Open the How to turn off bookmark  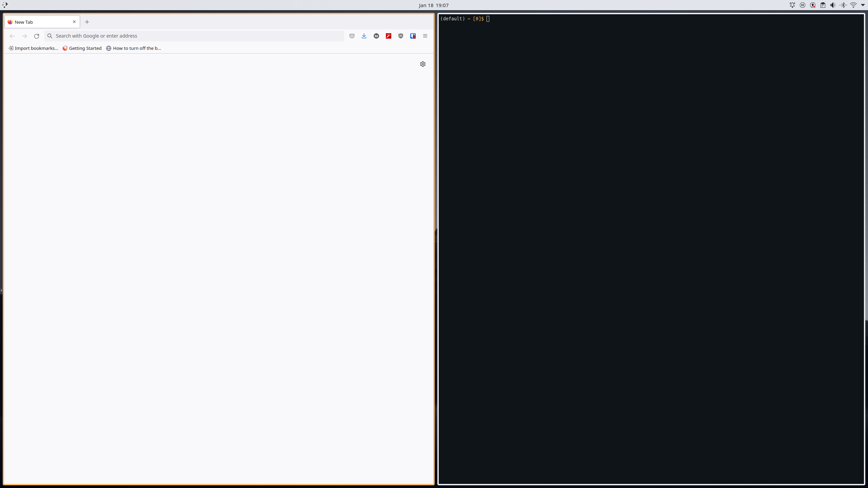point(134,48)
